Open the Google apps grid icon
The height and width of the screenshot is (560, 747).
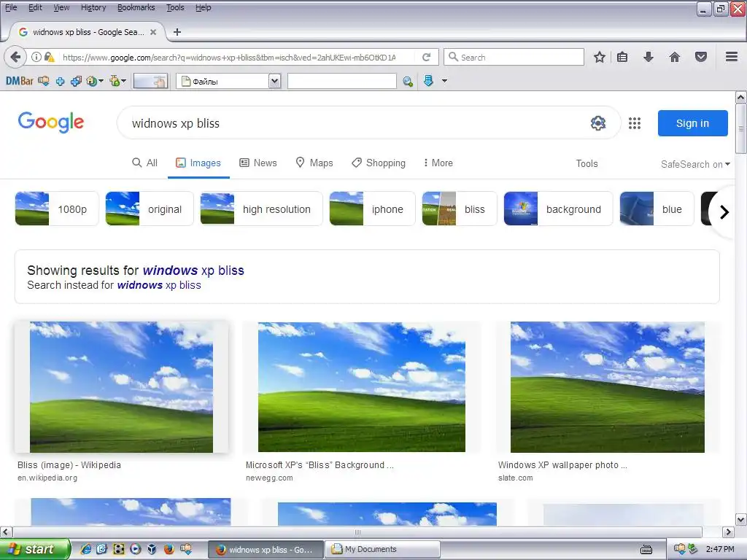[x=634, y=123]
